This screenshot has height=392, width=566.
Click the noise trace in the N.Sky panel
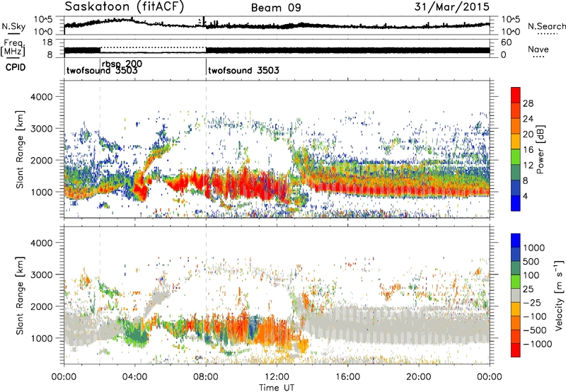click(x=277, y=25)
